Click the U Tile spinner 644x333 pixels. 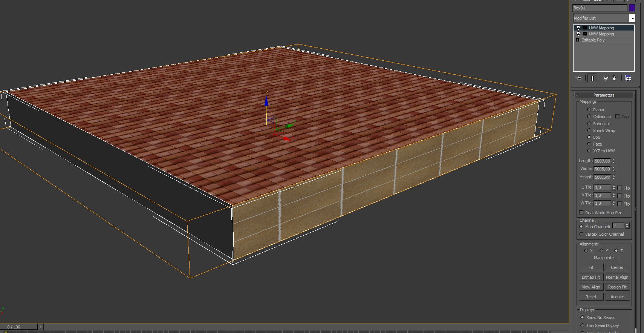tap(614, 187)
